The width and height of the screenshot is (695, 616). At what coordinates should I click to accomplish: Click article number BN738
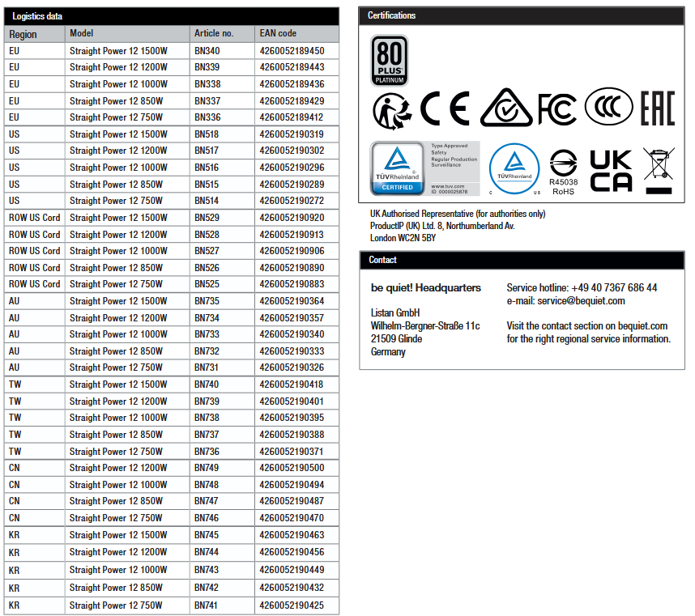pos(207,417)
